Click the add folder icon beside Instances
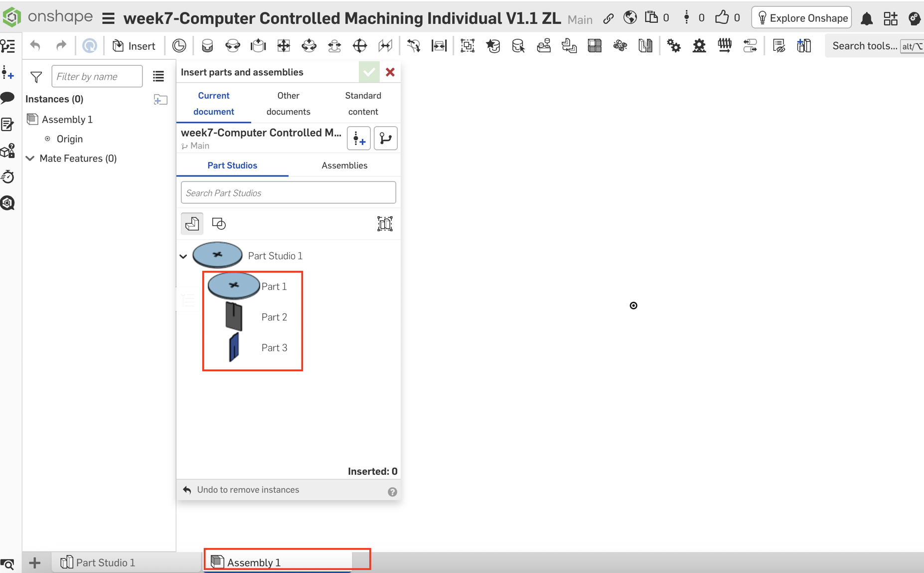924x573 pixels. coord(160,99)
